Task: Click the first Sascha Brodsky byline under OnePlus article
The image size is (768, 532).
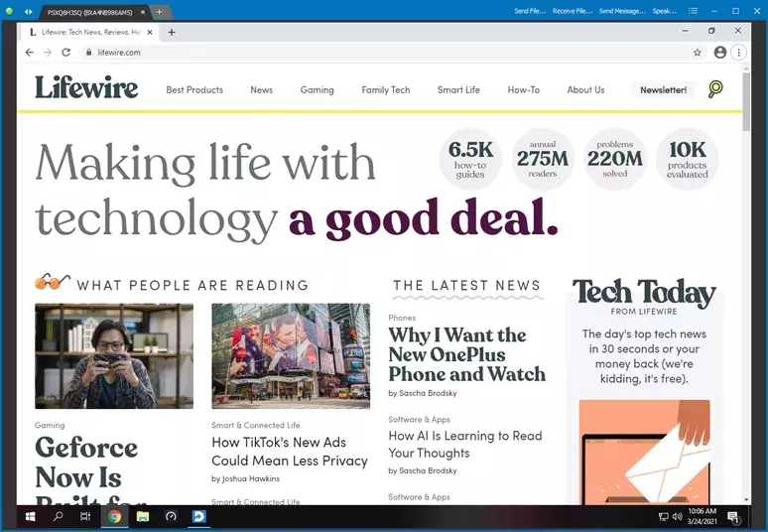Action: tap(428, 393)
